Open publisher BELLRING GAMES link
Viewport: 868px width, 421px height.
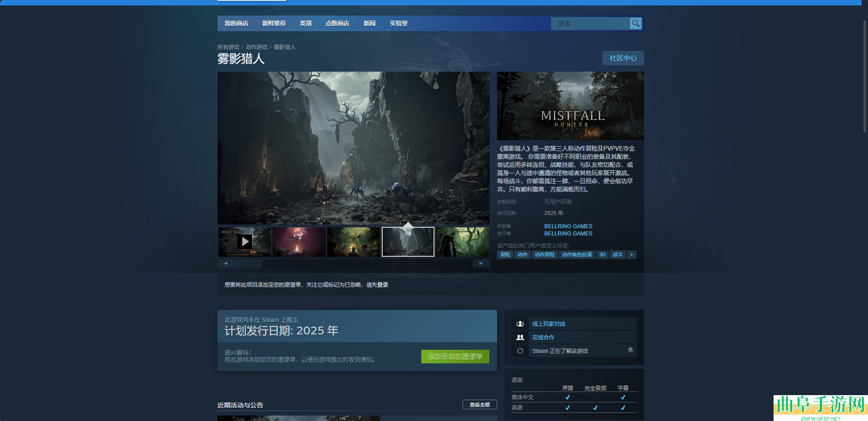tap(568, 234)
